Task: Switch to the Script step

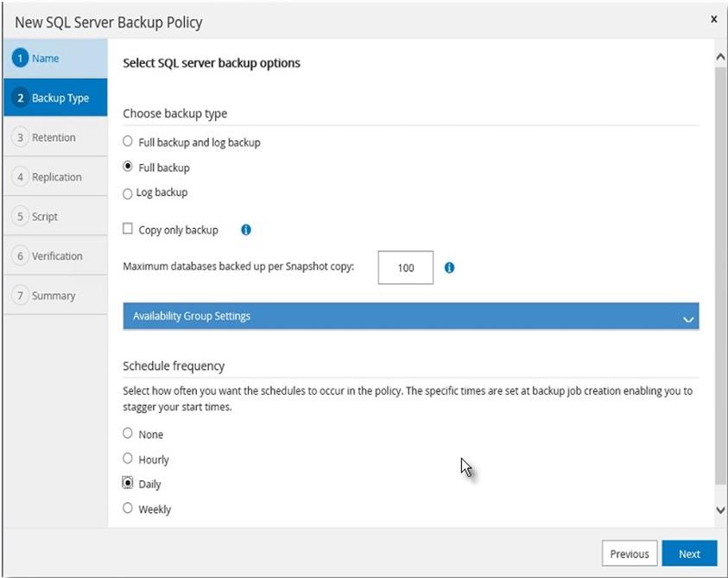Action: tap(55, 217)
